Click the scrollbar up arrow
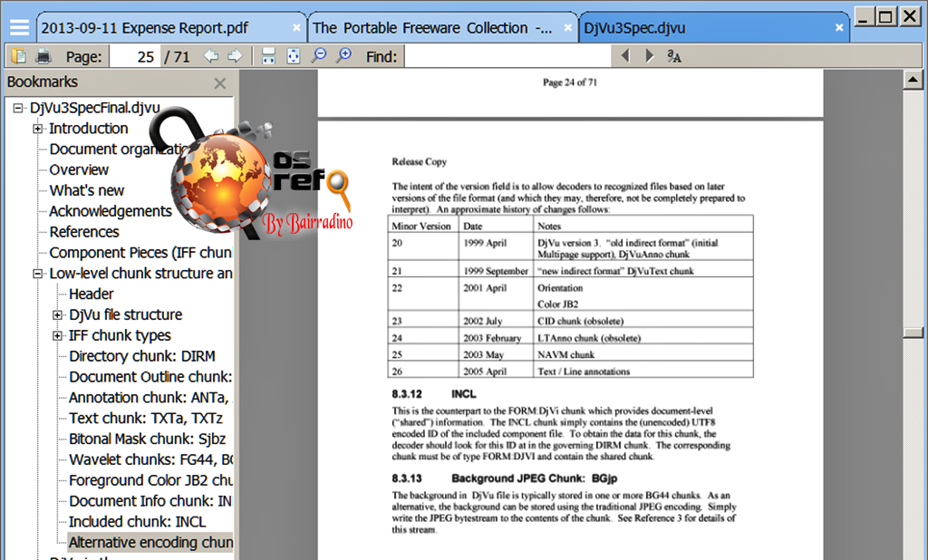The image size is (928, 560). coord(913,80)
